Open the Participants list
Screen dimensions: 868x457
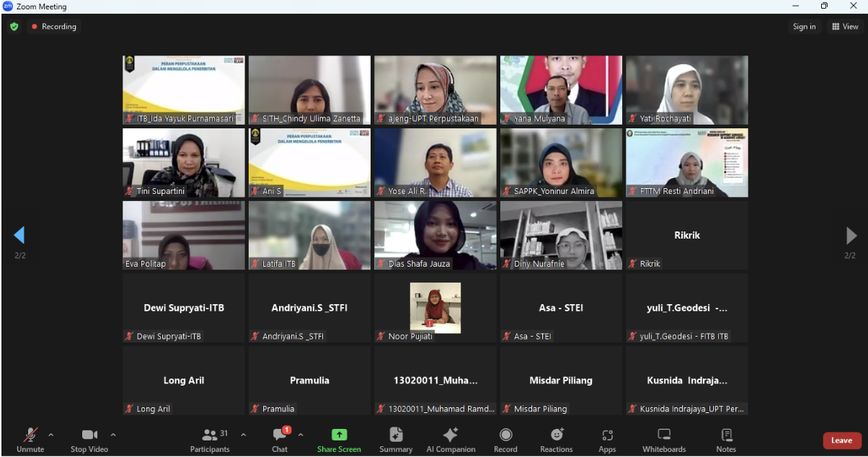click(x=210, y=440)
